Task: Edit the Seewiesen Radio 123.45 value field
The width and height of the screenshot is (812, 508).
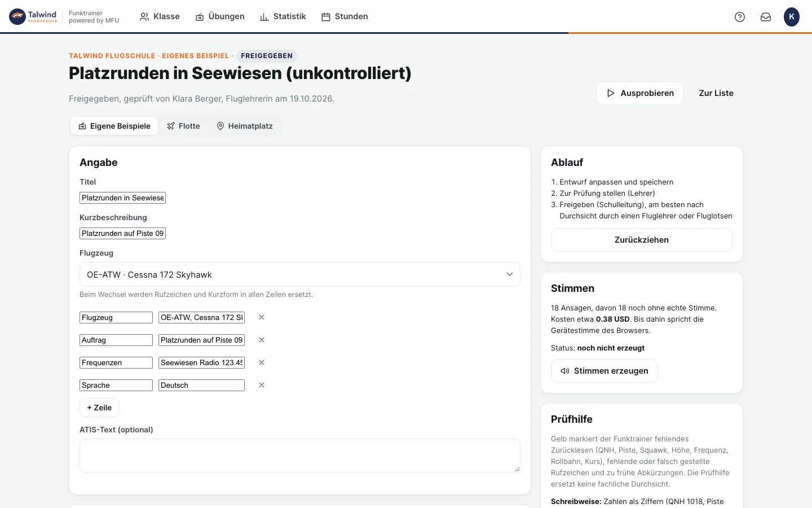Action: pyautogui.click(x=201, y=363)
